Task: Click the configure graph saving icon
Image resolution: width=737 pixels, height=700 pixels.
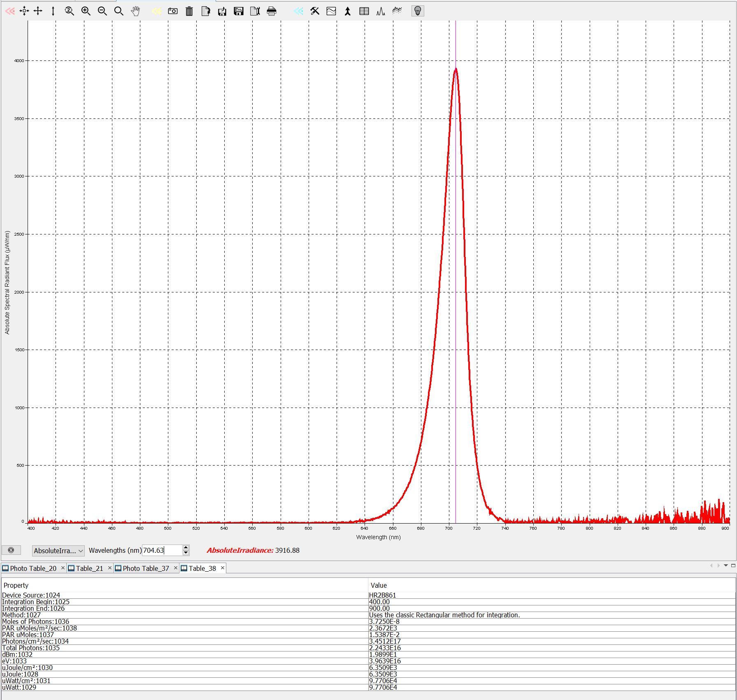Action: tap(255, 11)
